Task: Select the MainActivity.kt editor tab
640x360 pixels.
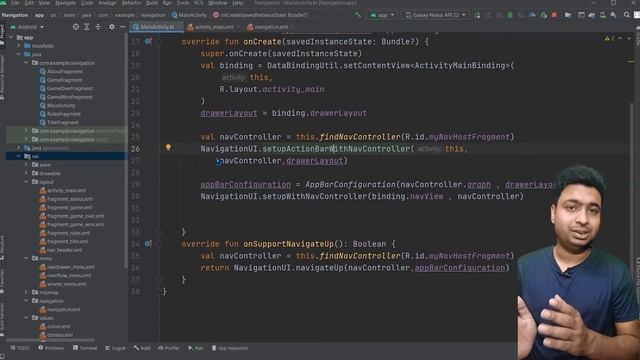Action: [x=157, y=27]
